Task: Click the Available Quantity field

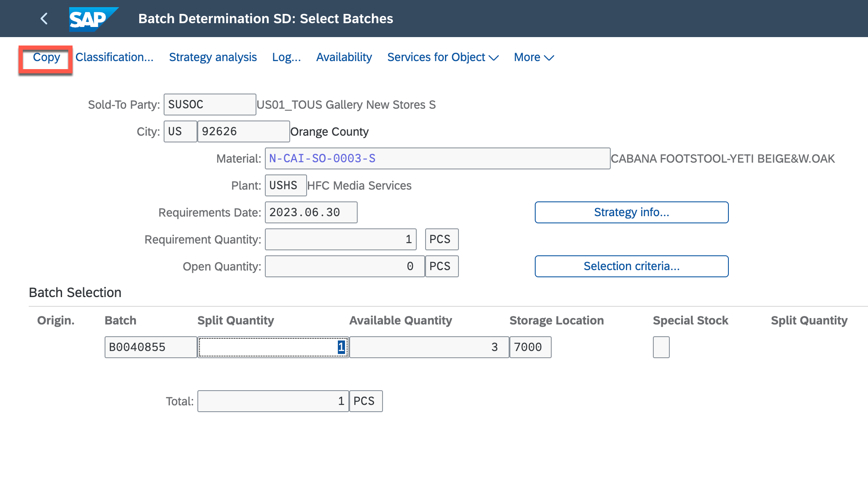Action: (429, 347)
